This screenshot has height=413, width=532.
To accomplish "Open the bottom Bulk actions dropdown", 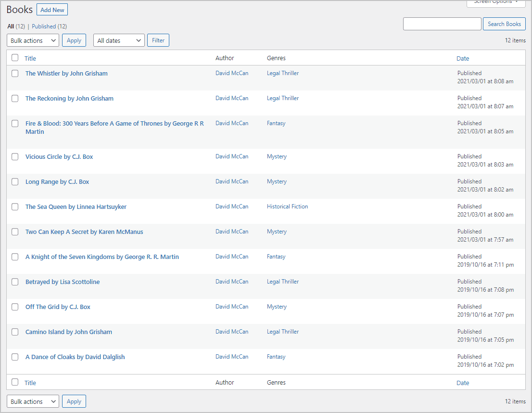I will click(x=32, y=401).
